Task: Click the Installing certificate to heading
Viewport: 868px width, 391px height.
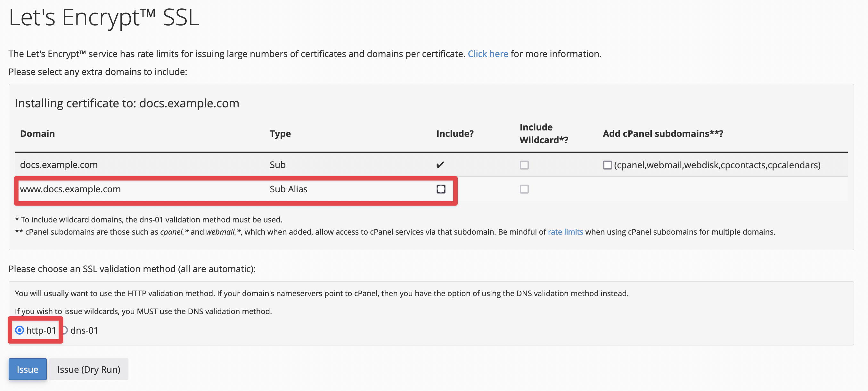Action: [127, 103]
